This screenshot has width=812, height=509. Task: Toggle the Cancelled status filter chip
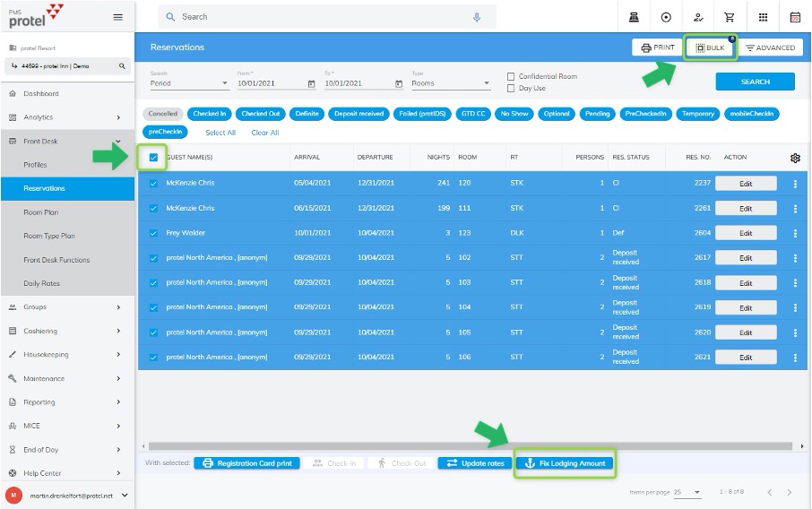click(x=162, y=114)
